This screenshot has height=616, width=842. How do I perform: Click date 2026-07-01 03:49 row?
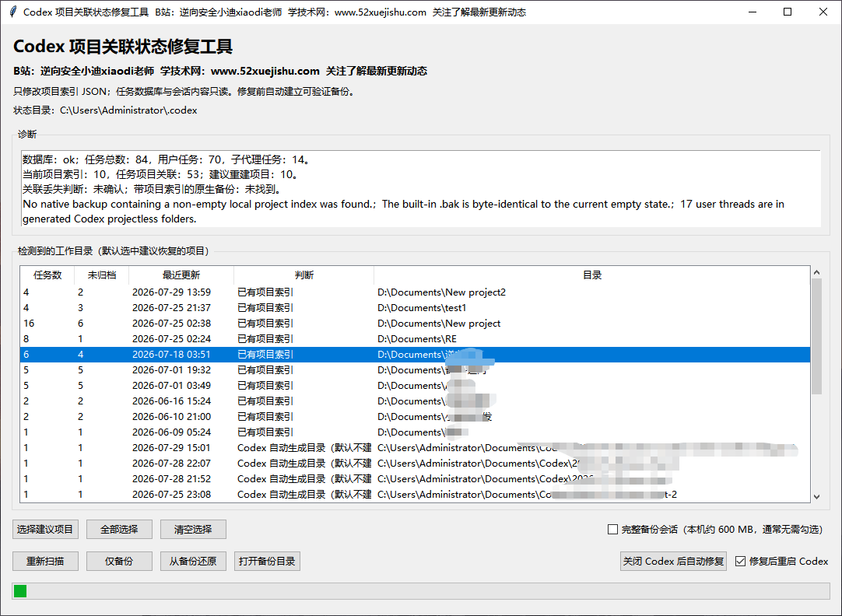click(171, 386)
